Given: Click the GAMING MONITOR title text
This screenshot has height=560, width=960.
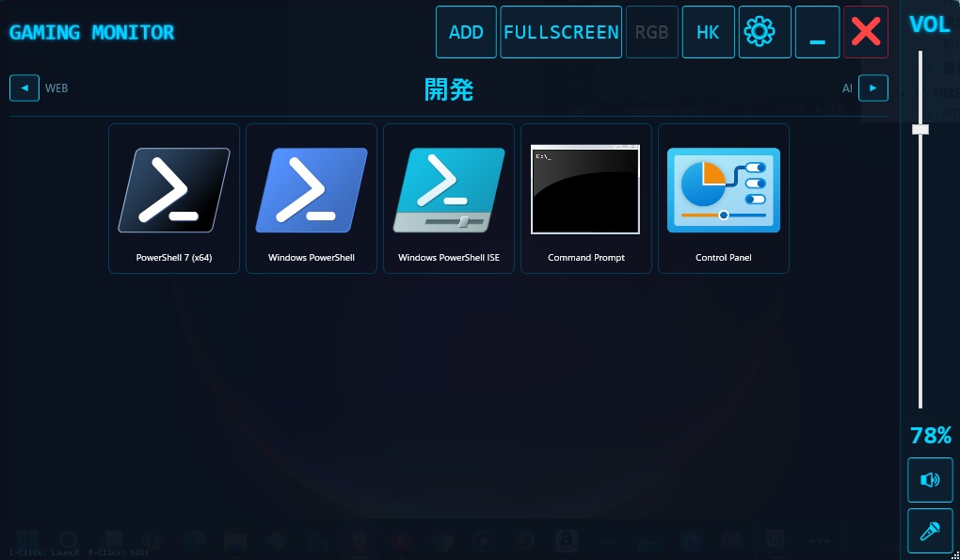Looking at the screenshot, I should pos(91,32).
